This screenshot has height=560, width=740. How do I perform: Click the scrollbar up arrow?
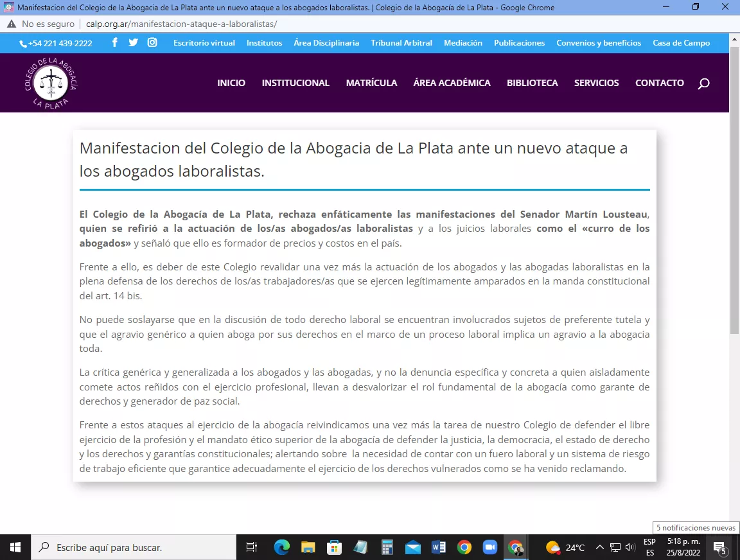point(734,39)
